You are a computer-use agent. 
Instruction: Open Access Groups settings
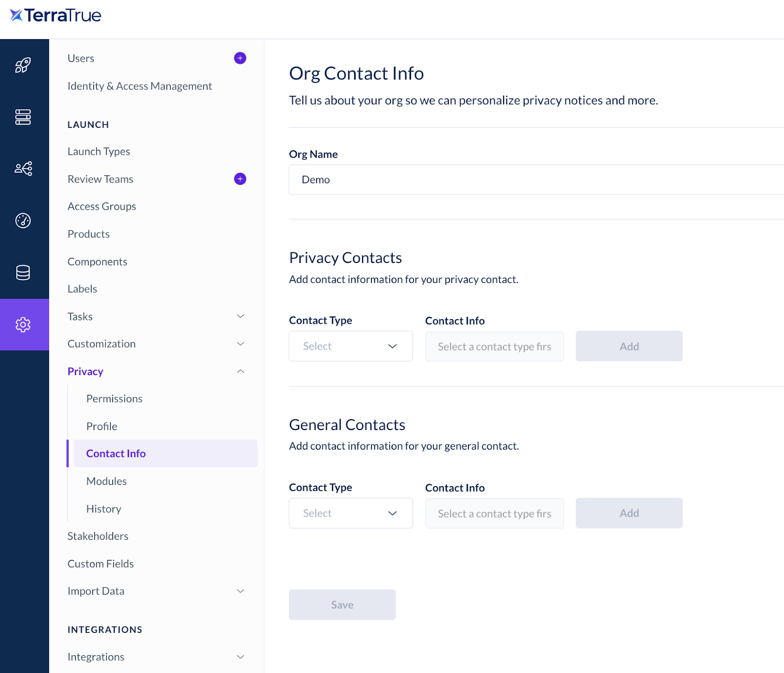coord(102,207)
